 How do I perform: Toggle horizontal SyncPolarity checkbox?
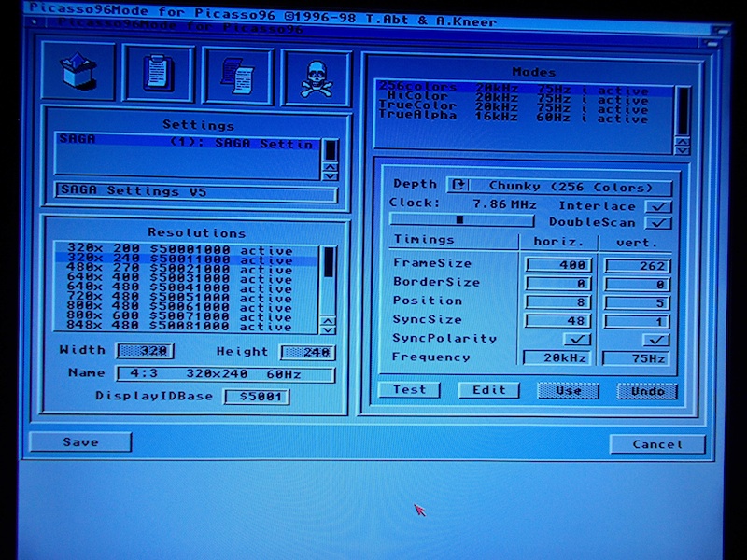[577, 339]
